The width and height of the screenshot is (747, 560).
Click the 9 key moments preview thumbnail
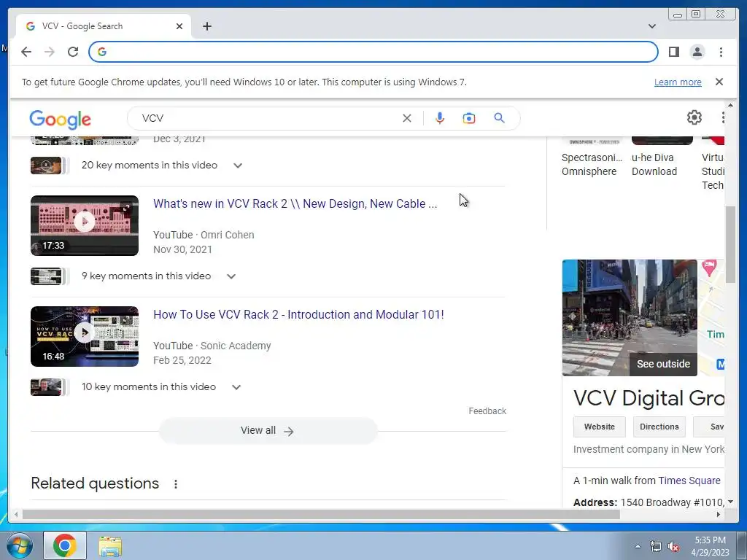pyautogui.click(x=46, y=276)
